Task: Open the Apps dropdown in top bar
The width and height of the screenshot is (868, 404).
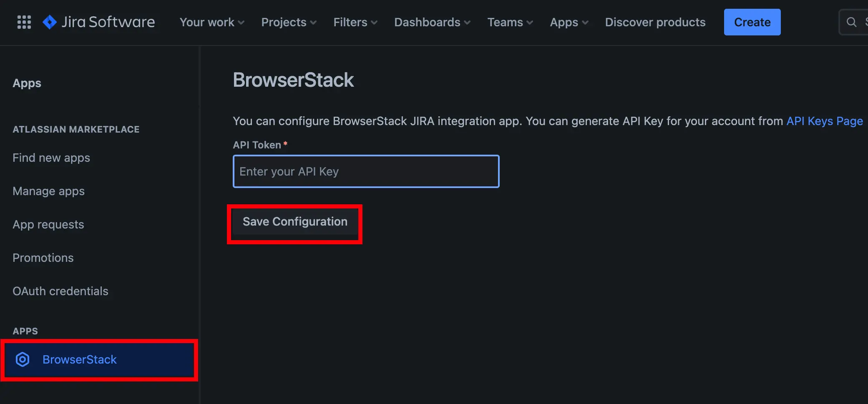Action: [569, 22]
